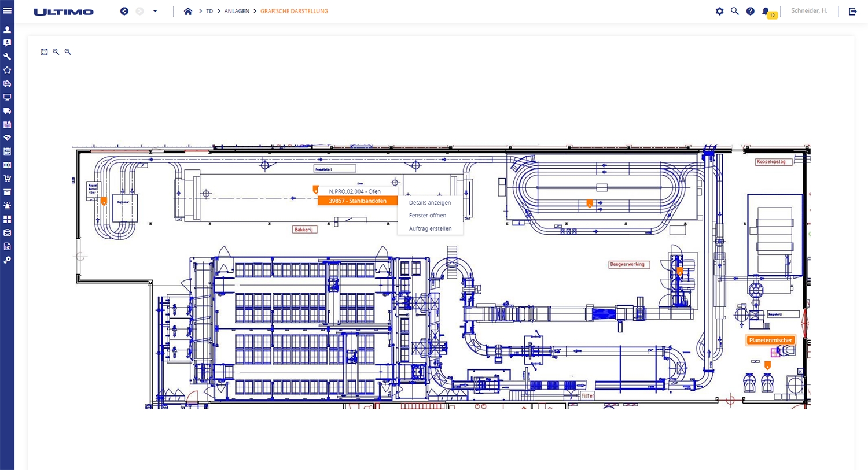Viewport: 868px width, 470px height.
Task: Choose 'Auftrag erstellen' from the context menu
Action: pyautogui.click(x=430, y=229)
